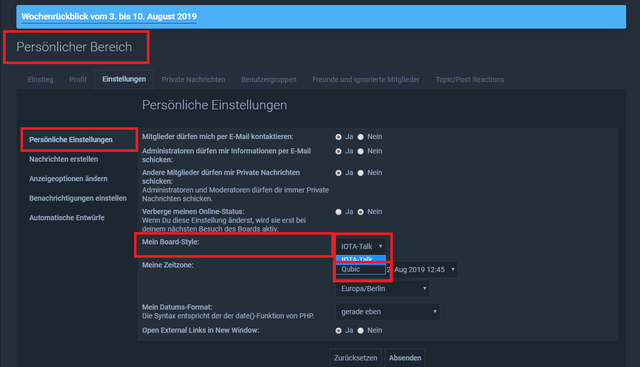Select Ja for members contacting via E-Mail
Screen dimensions: 640x367
pos(338,137)
